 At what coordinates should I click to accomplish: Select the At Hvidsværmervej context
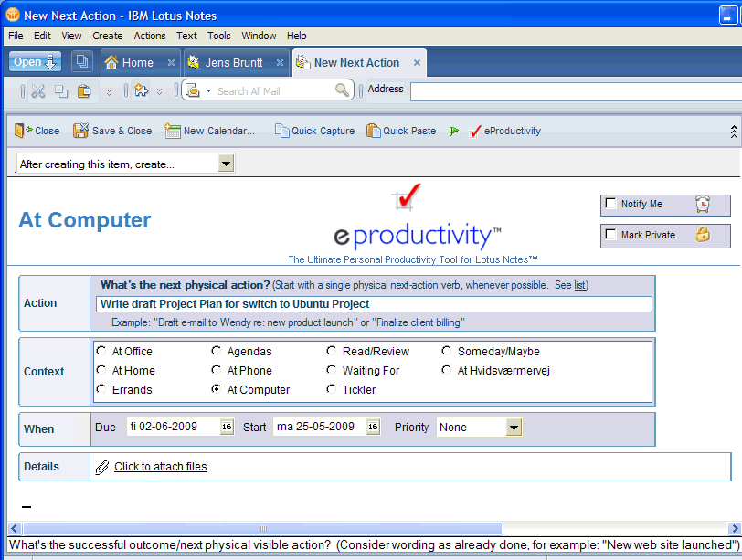446,369
